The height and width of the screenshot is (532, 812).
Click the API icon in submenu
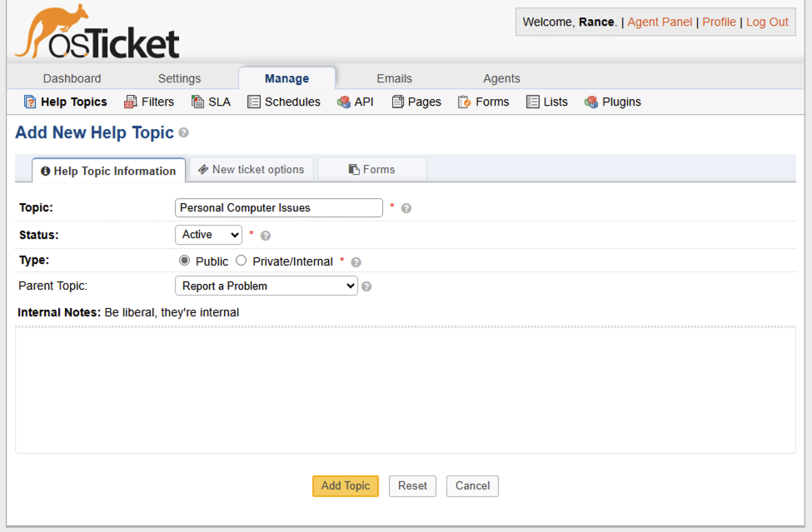point(343,102)
